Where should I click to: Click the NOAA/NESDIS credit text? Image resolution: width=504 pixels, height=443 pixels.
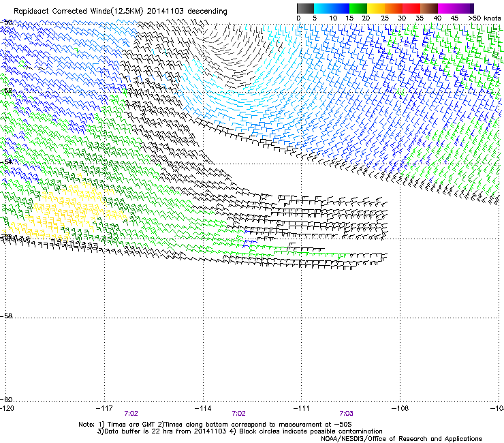[x=401, y=439]
